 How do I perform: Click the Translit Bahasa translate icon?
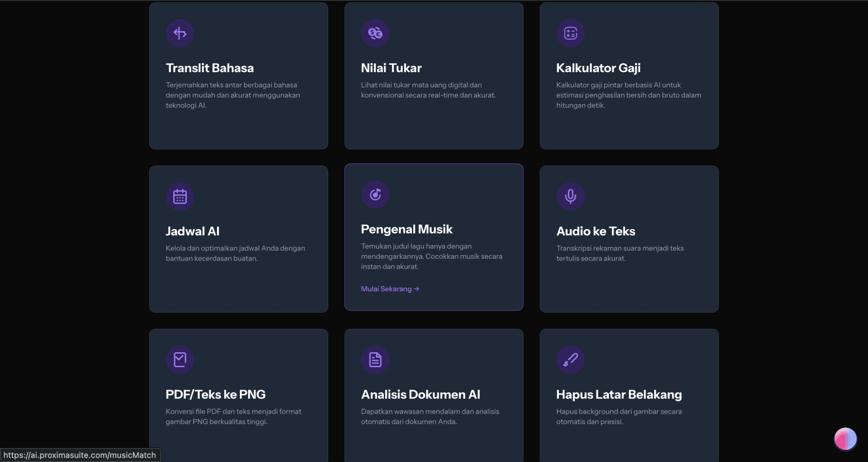[x=180, y=33]
